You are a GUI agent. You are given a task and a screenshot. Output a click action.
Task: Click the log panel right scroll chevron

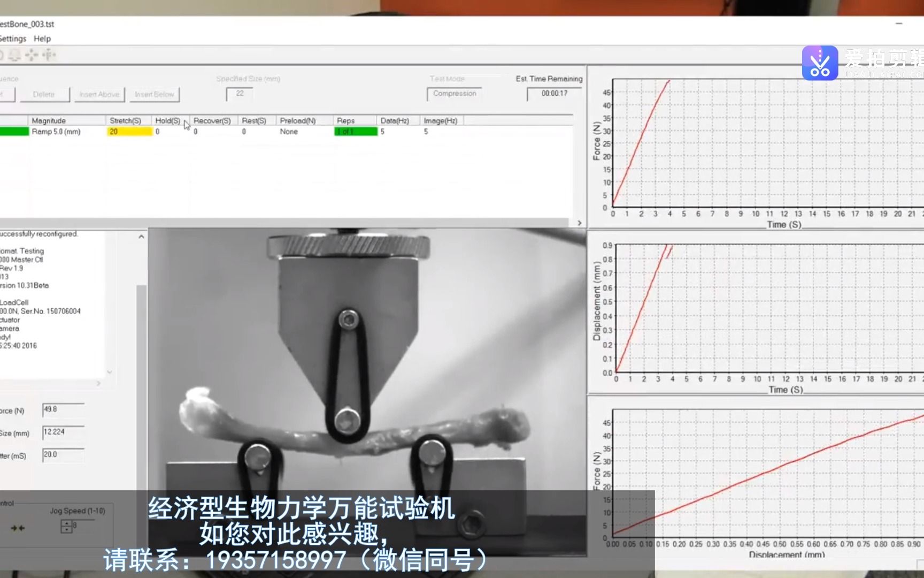[x=98, y=383]
